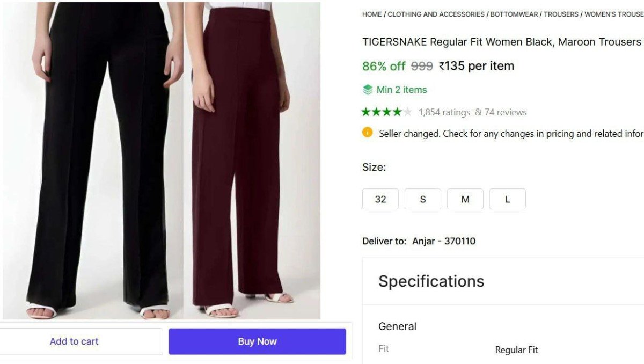Viewport: 644px width, 364px height.
Task: Change the delivery location Anjar - 370110
Action: [444, 241]
